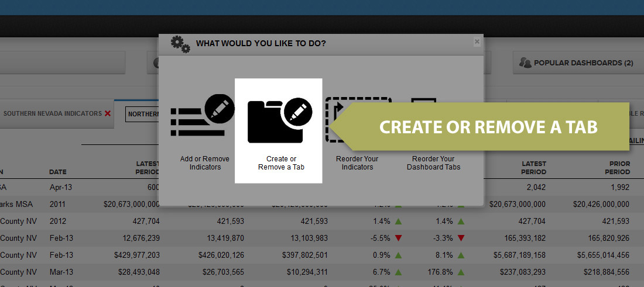This screenshot has width=644, height=287.
Task: Click the value $397,802,501
Action: pos(305,255)
